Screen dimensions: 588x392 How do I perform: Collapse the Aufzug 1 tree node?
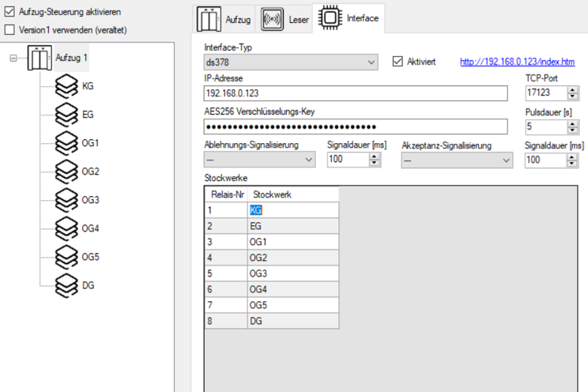click(x=14, y=58)
